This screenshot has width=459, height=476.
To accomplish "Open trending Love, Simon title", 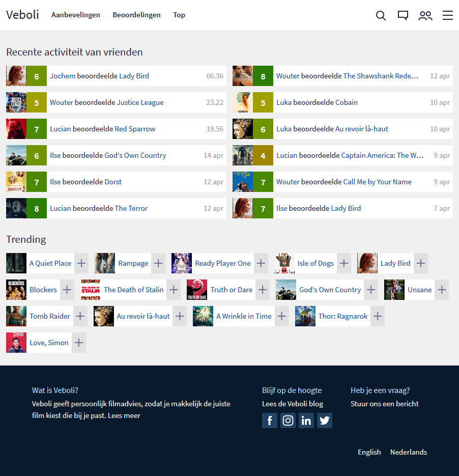I will pos(49,343).
